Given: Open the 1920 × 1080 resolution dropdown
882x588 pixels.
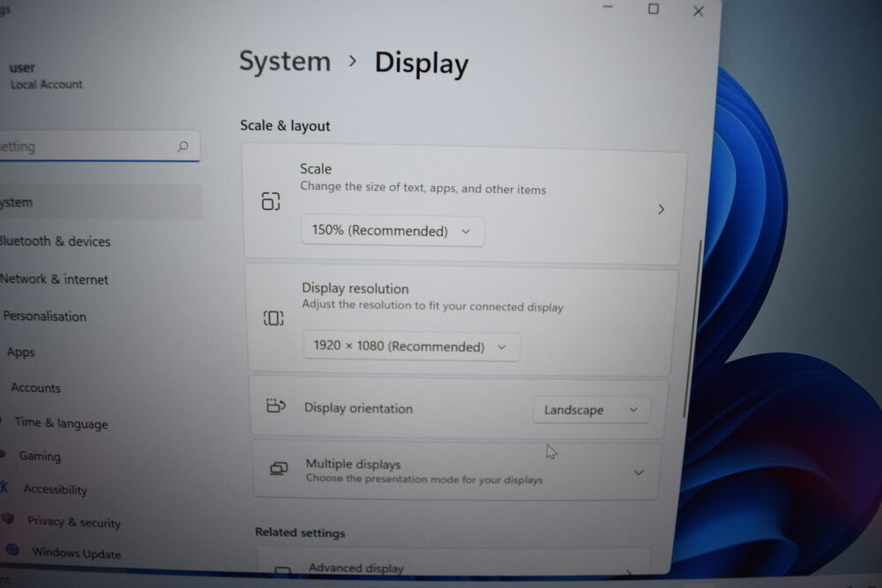Looking at the screenshot, I should [411, 346].
